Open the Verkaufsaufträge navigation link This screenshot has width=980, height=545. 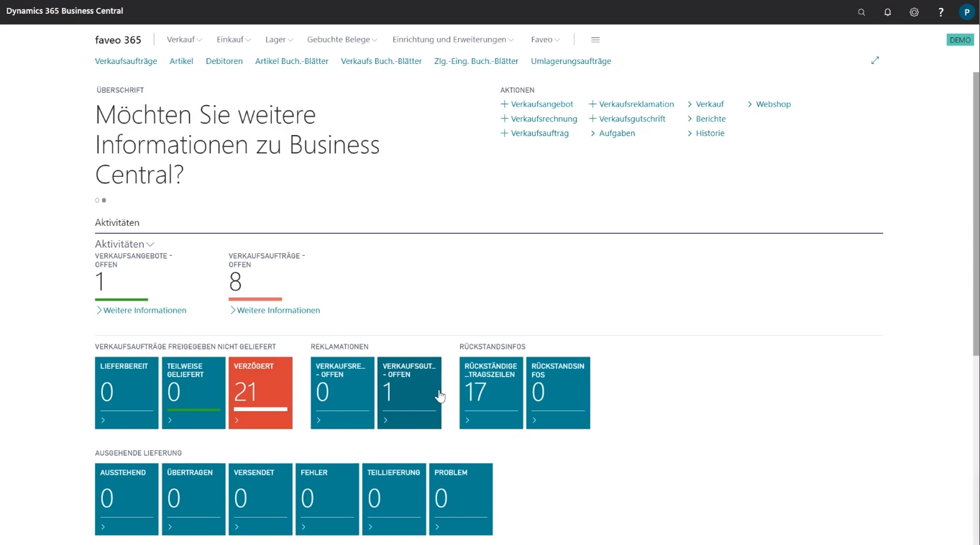coord(126,61)
